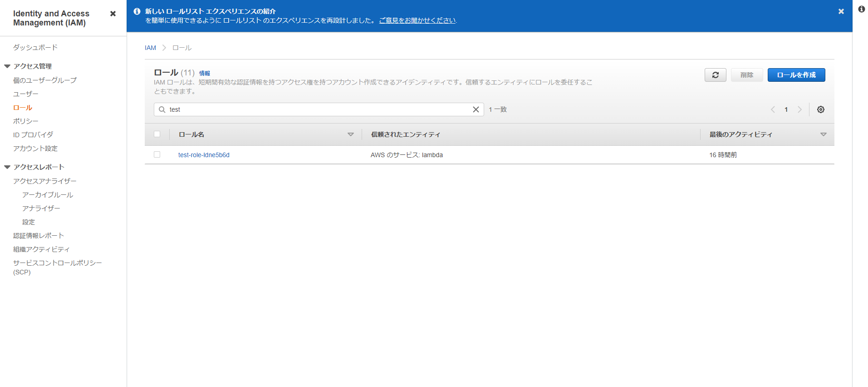Select all roles header checkbox
868x387 pixels.
point(157,134)
